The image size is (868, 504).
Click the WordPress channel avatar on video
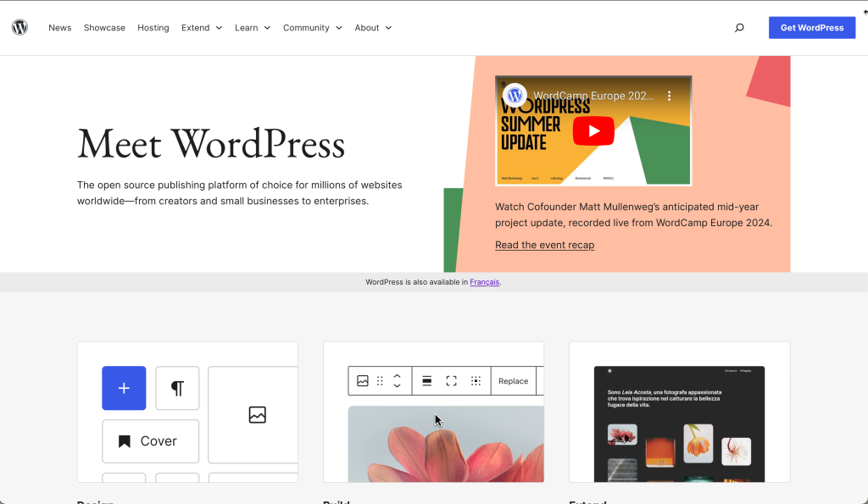[515, 96]
